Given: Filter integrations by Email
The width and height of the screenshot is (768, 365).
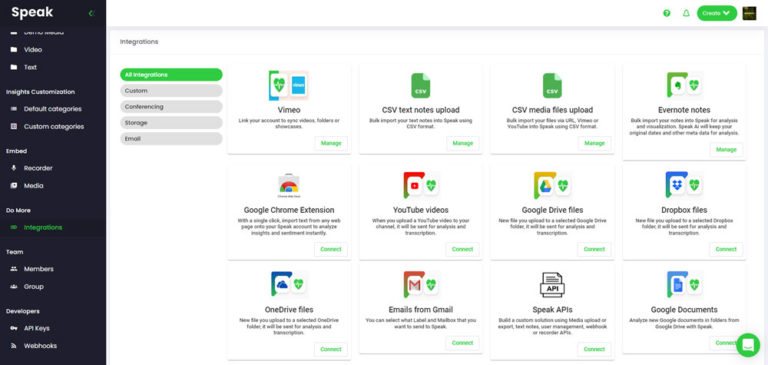Looking at the screenshot, I should point(171,139).
